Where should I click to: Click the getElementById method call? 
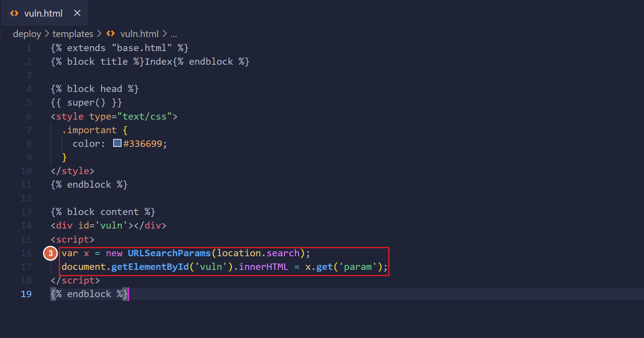point(150,267)
